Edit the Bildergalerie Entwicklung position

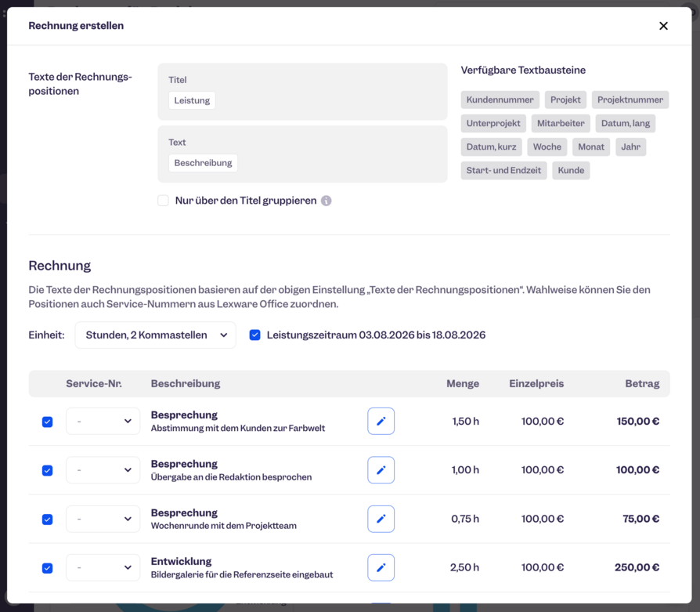point(381,567)
